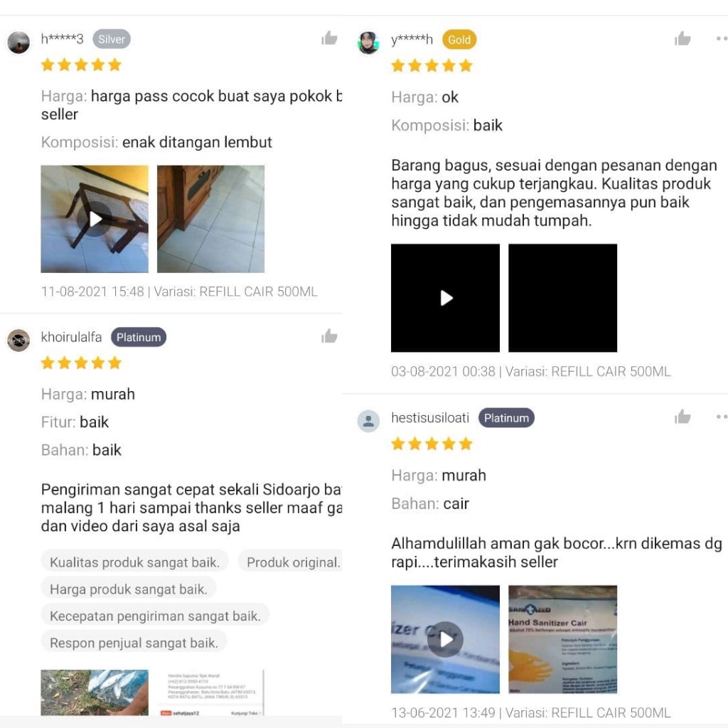728x728 pixels.
Task: Like the review by h*****3
Action: pos(329,38)
